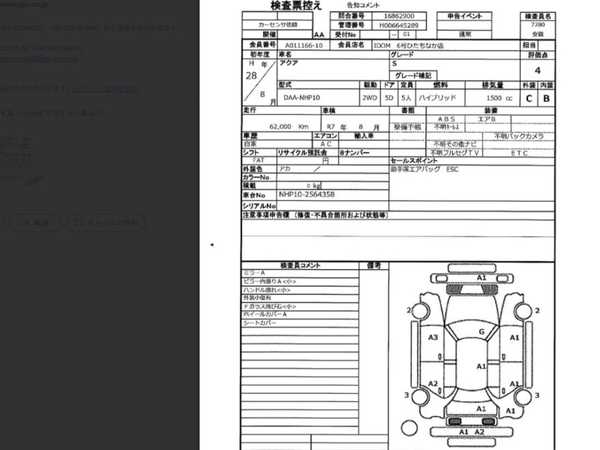This screenshot has height=450, width=600.
Task: Click exterior grade C
Action: pos(529,98)
